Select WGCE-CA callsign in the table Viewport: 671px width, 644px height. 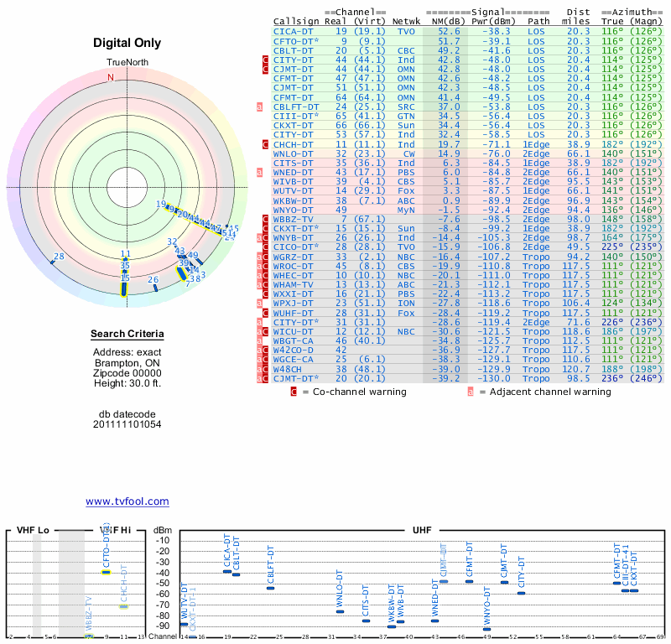coord(293,360)
